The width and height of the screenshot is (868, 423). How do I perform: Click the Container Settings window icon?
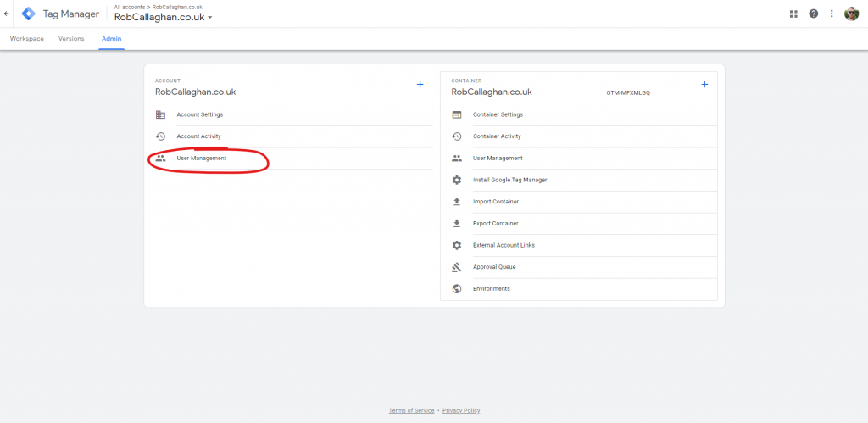(457, 114)
